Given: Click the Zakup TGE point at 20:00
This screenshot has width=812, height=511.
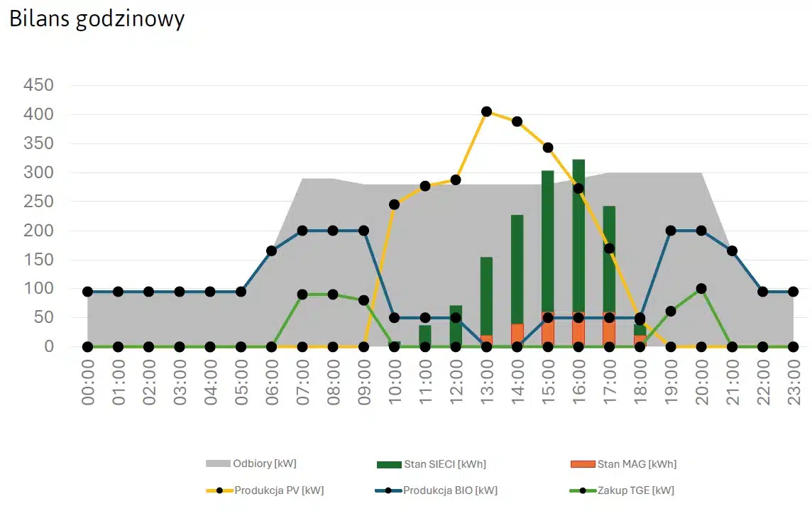Looking at the screenshot, I should coord(701,289).
